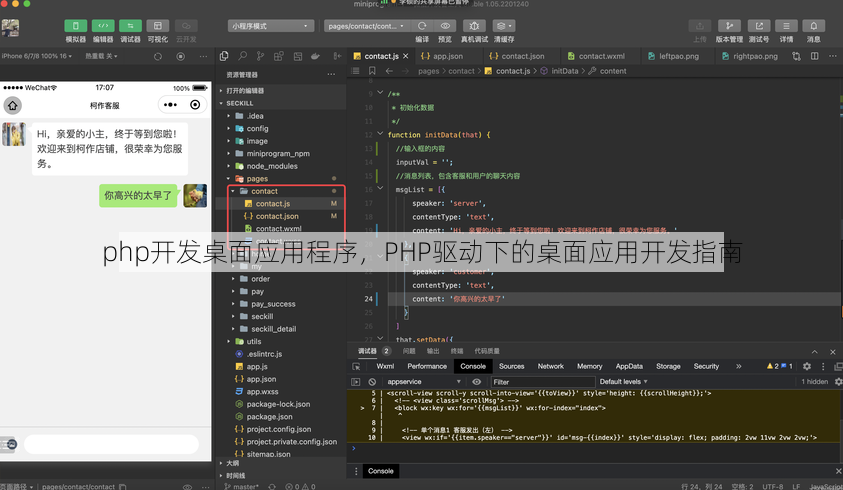The image size is (843, 490).
Task: Click the back arrow in breadcrumb bar
Action: point(389,71)
